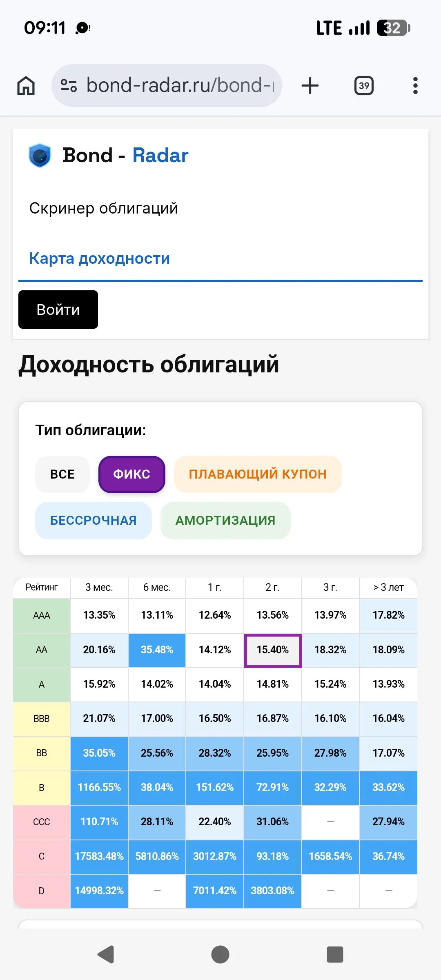
Task: Open Chrome three-dot menu
Action: click(415, 86)
